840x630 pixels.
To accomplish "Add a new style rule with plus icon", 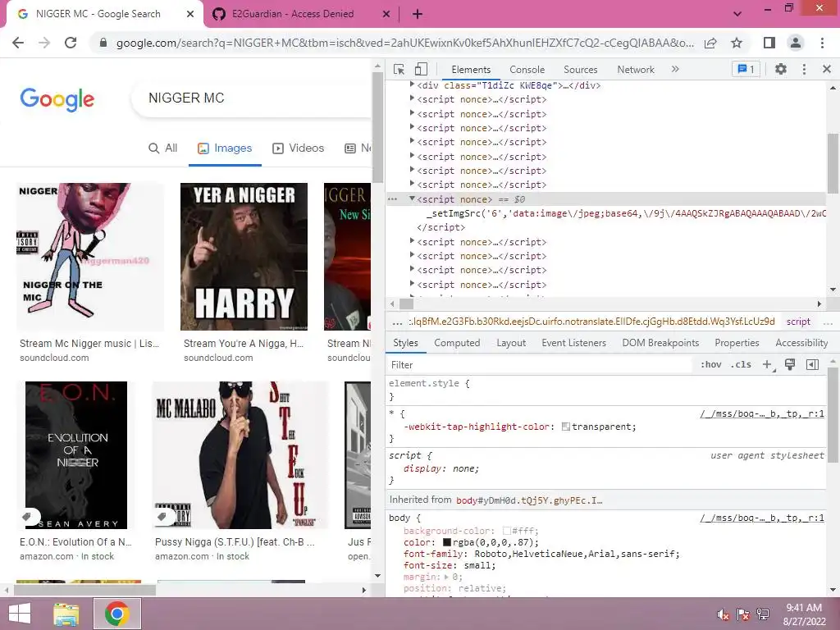I will click(768, 365).
